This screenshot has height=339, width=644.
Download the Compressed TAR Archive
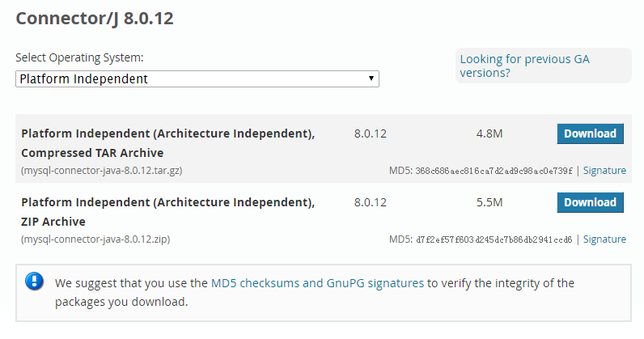[590, 133]
